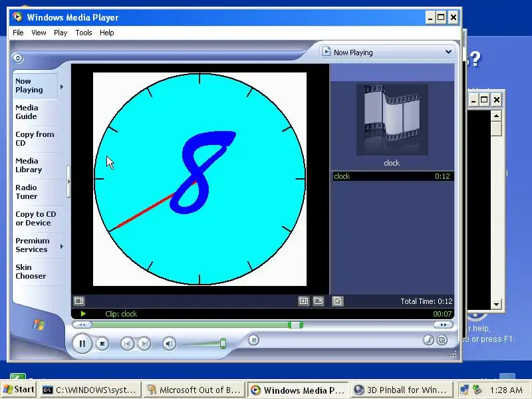
Task: Click the color chooser paintbrush icon
Action: (x=428, y=340)
